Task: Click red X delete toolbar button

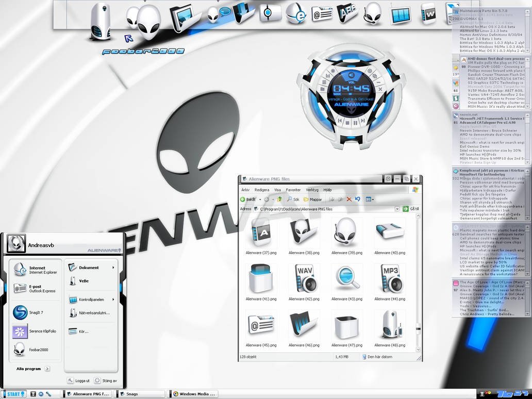Action: click(x=349, y=199)
